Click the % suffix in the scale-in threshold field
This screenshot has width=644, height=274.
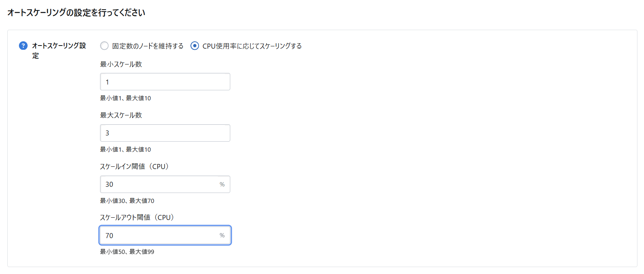click(222, 184)
